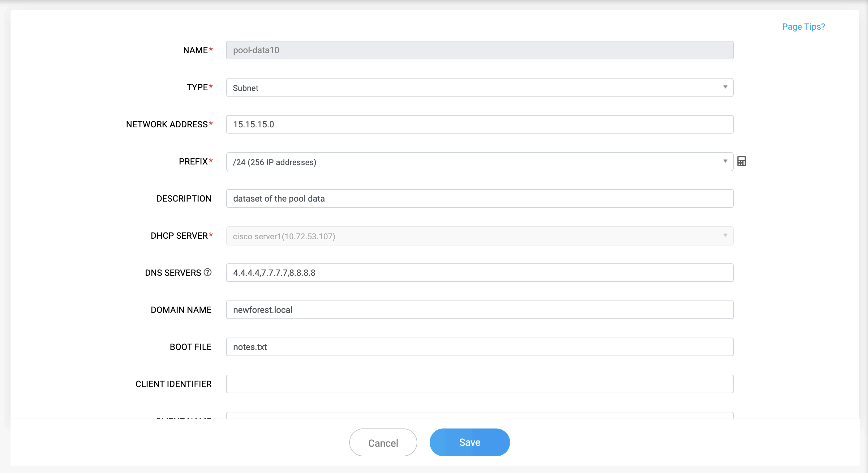The width and height of the screenshot is (868, 473).
Task: Click the Name field containing pool-data10
Action: (479, 50)
